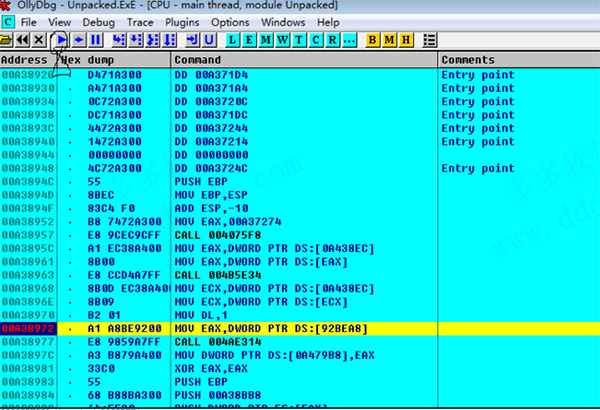Image resolution: width=600 pixels, height=410 pixels.
Task: Click the Address column header
Action: coord(28,60)
